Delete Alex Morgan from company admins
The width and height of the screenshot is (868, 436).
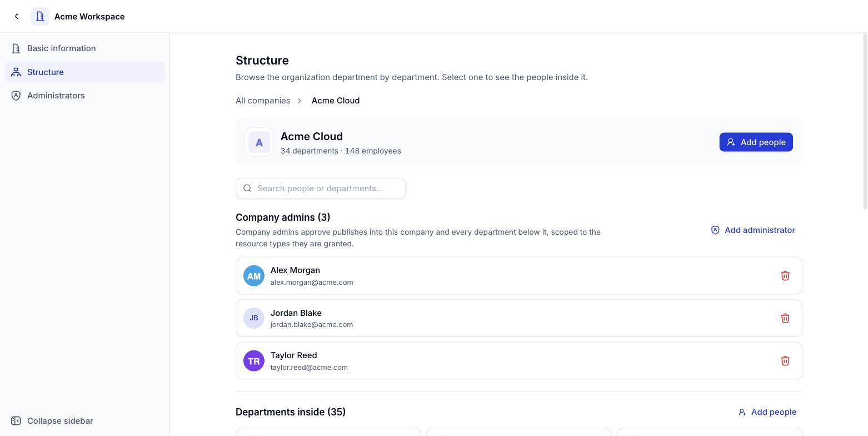pos(785,276)
